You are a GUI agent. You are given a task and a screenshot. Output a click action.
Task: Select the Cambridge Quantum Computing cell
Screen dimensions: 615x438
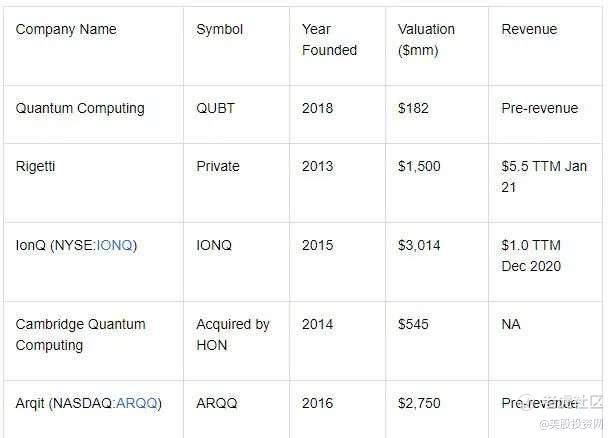(x=80, y=334)
